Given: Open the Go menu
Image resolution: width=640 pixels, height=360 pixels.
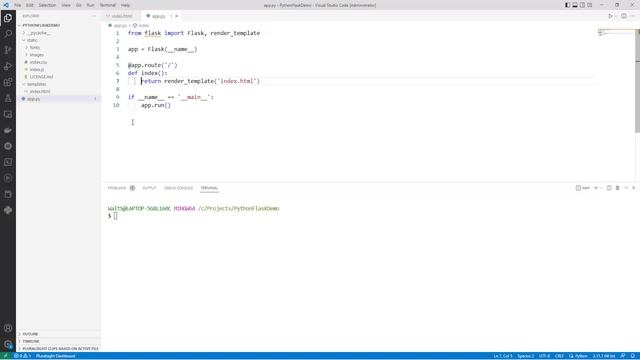Looking at the screenshot, I should point(78,5).
